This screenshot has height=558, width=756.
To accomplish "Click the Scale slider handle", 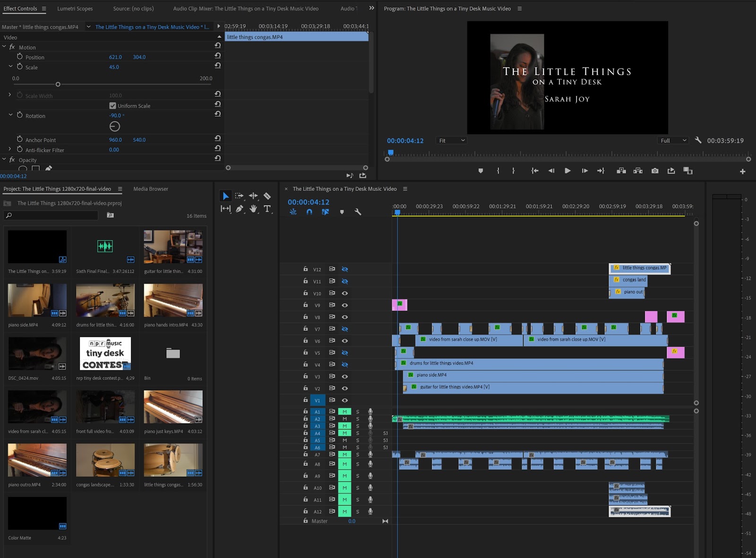I will coord(58,85).
